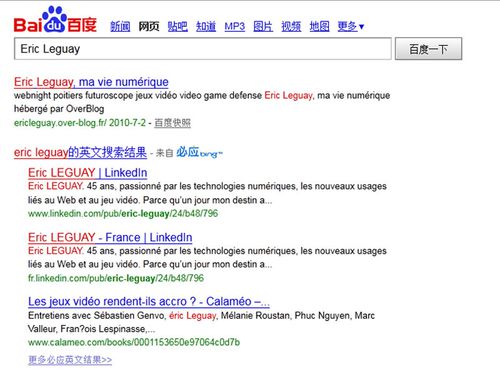This screenshot has width=500, height=375.
Task: Click the 必应 bing logo
Action: click(199, 152)
